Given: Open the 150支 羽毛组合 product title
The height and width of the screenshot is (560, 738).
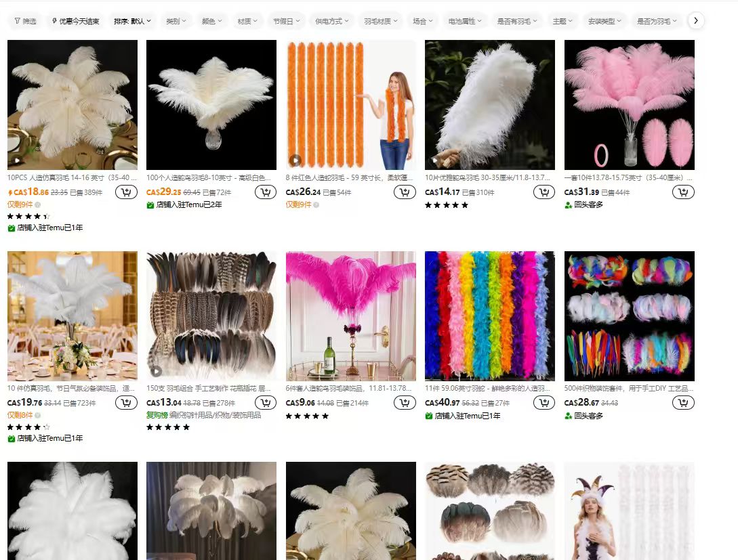Looking at the screenshot, I should [x=209, y=389].
